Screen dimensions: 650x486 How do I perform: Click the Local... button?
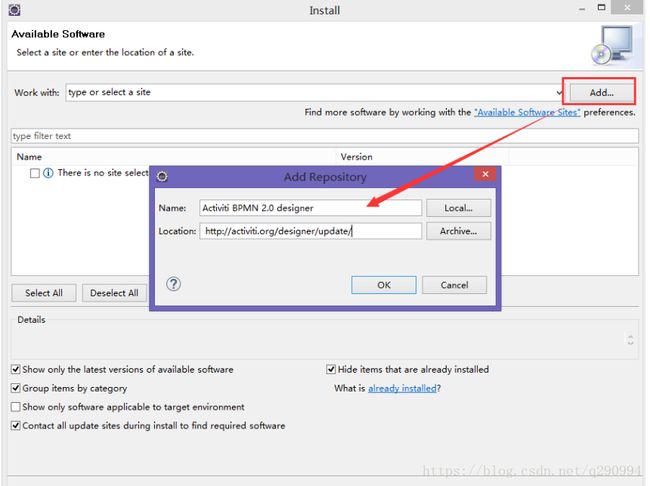(x=458, y=208)
